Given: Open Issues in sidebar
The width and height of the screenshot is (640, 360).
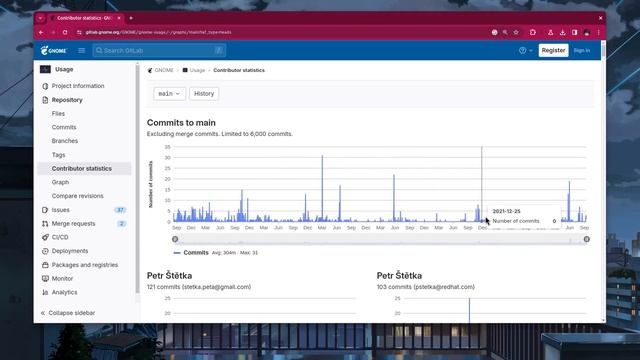Looking at the screenshot, I should pos(60,210).
